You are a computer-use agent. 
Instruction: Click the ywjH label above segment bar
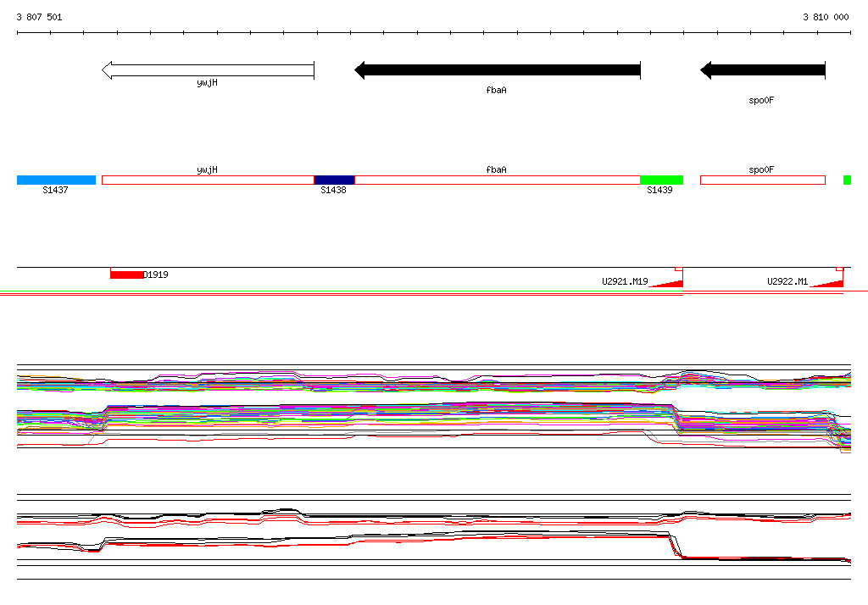[x=207, y=170]
